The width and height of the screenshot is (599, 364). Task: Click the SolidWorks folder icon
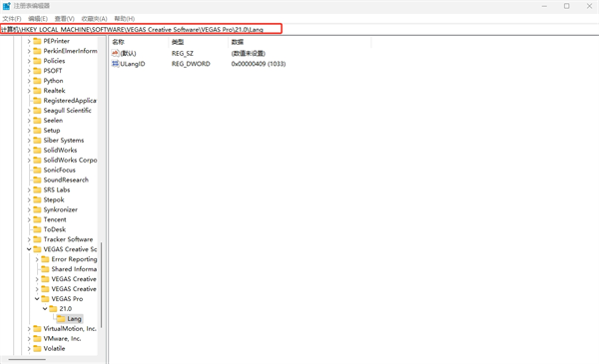(37, 150)
